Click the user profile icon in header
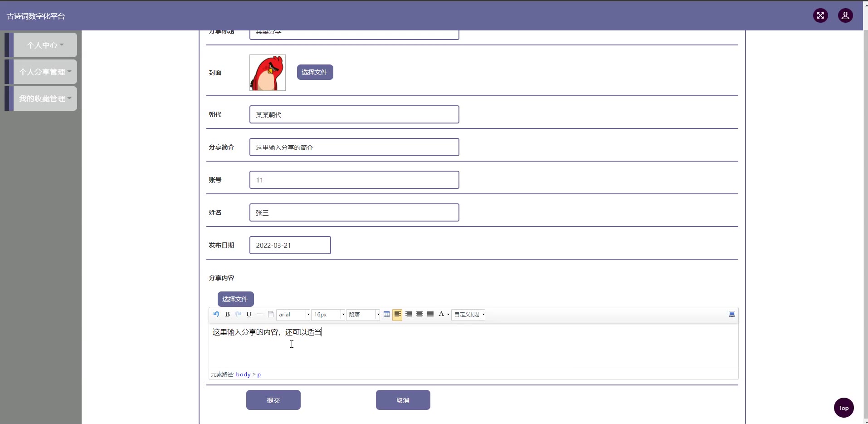 (845, 16)
